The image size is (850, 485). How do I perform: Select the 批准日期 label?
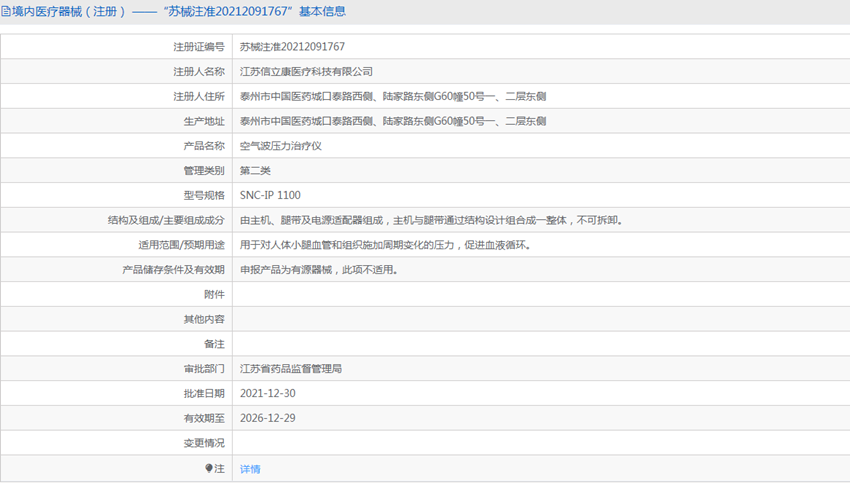coord(204,394)
